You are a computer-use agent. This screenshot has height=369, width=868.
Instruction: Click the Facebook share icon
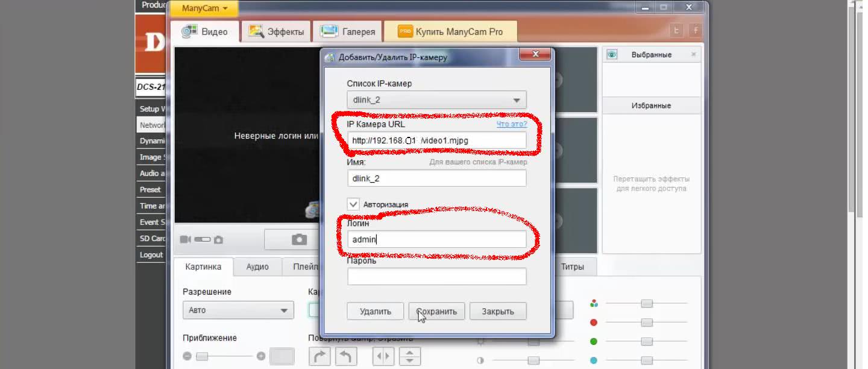click(696, 31)
